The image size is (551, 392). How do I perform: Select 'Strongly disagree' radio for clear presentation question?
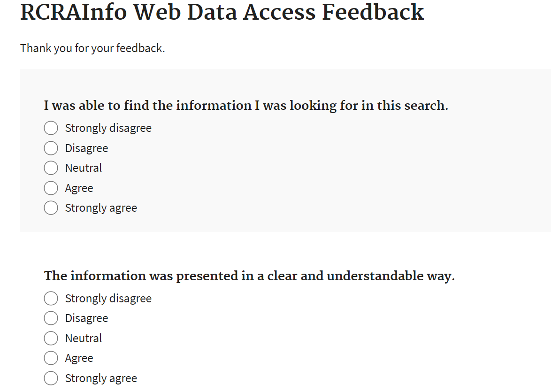(x=51, y=298)
